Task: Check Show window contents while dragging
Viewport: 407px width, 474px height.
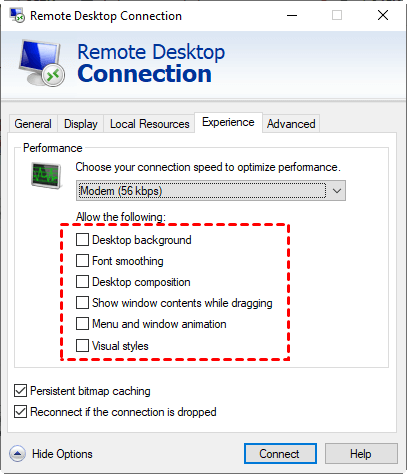Action: 82,303
